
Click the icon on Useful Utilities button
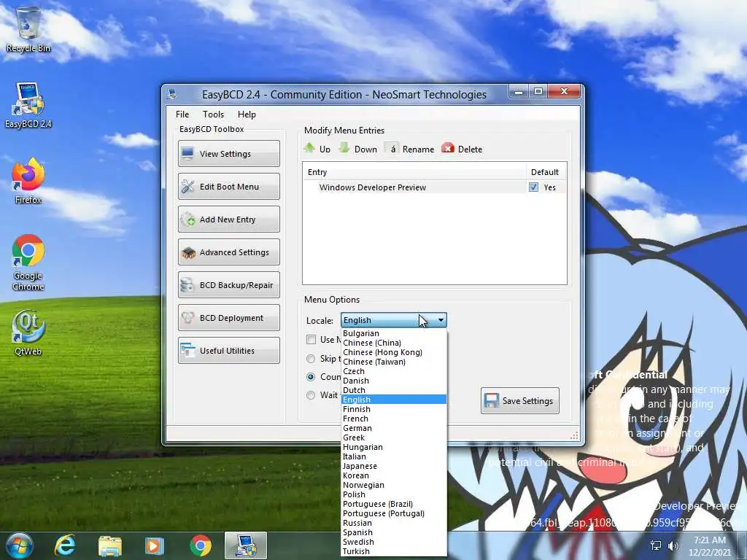(x=187, y=350)
